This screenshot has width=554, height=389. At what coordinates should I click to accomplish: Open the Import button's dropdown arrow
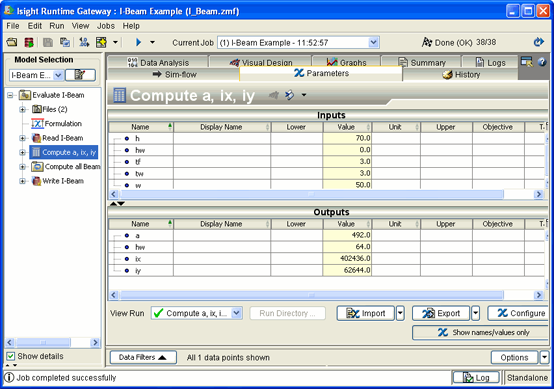coord(400,313)
